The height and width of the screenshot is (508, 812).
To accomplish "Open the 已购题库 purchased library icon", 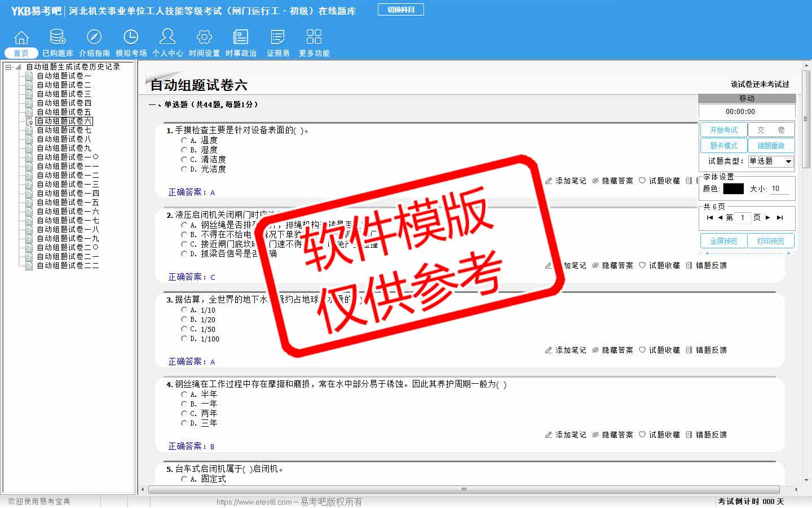I will click(58, 38).
